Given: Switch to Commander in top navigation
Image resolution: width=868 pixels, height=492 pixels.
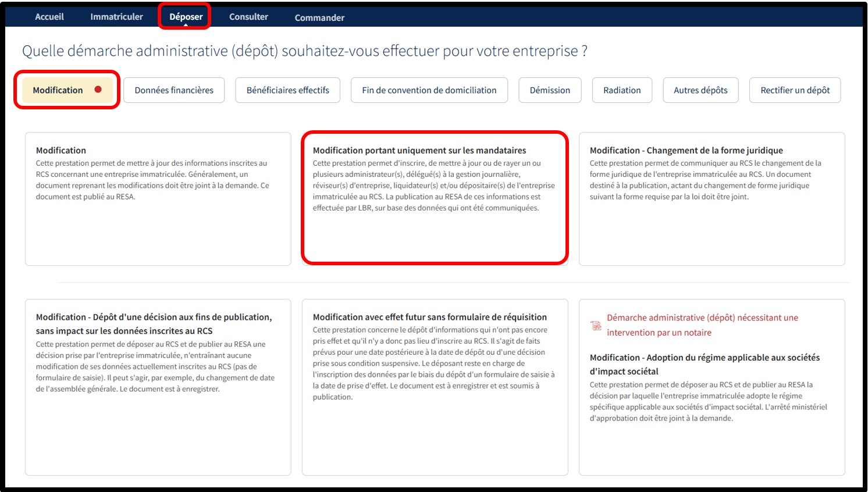Looking at the screenshot, I should 319,17.
